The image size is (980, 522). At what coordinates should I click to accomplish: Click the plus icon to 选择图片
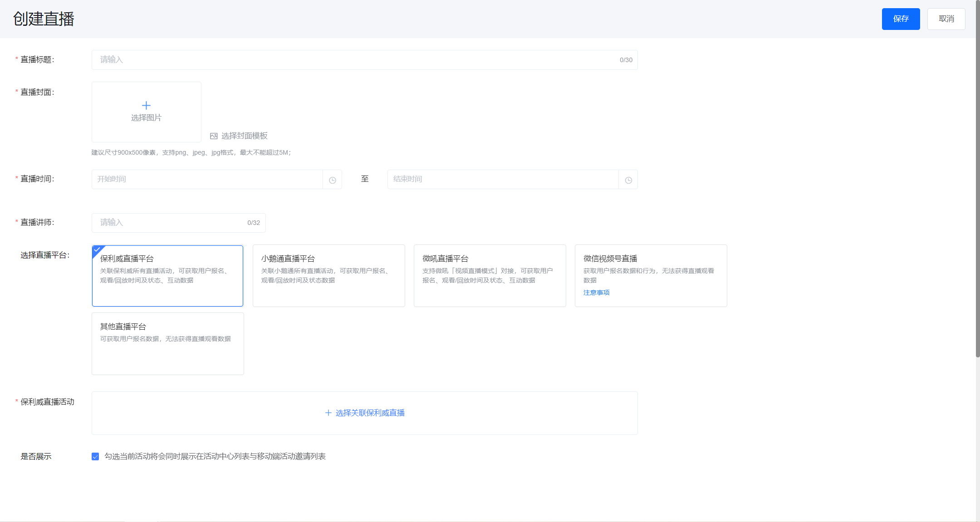[146, 106]
